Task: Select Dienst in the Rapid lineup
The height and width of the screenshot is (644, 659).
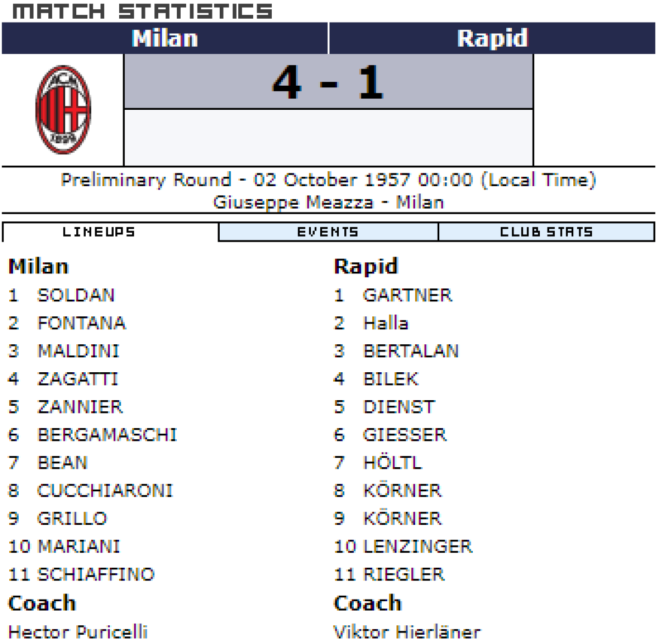Action: click(x=399, y=407)
